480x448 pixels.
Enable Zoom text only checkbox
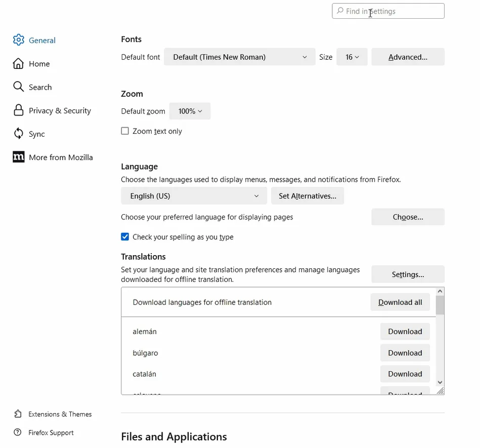pos(125,131)
